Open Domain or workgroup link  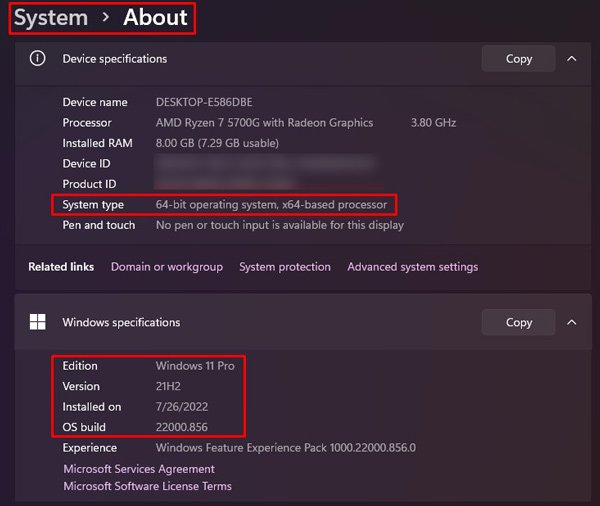point(167,267)
